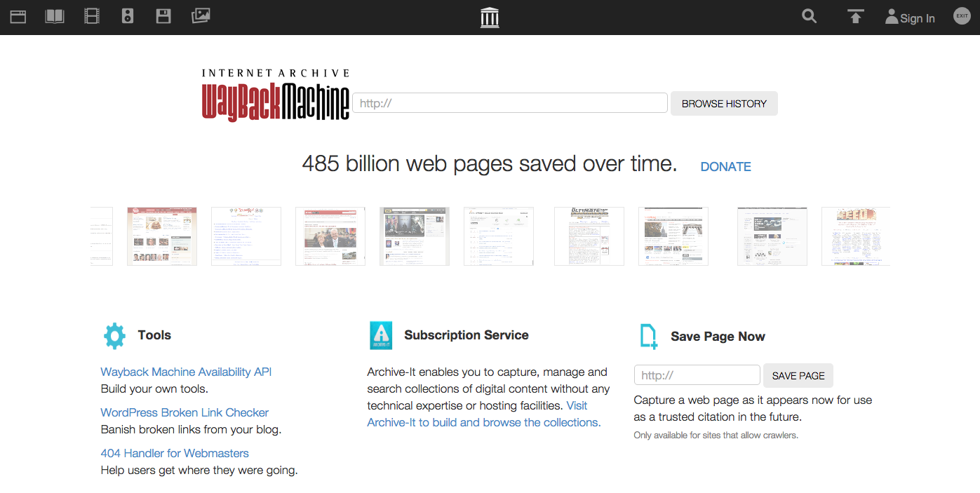
Task: Focus the Save Page Now URL field
Action: tap(697, 375)
